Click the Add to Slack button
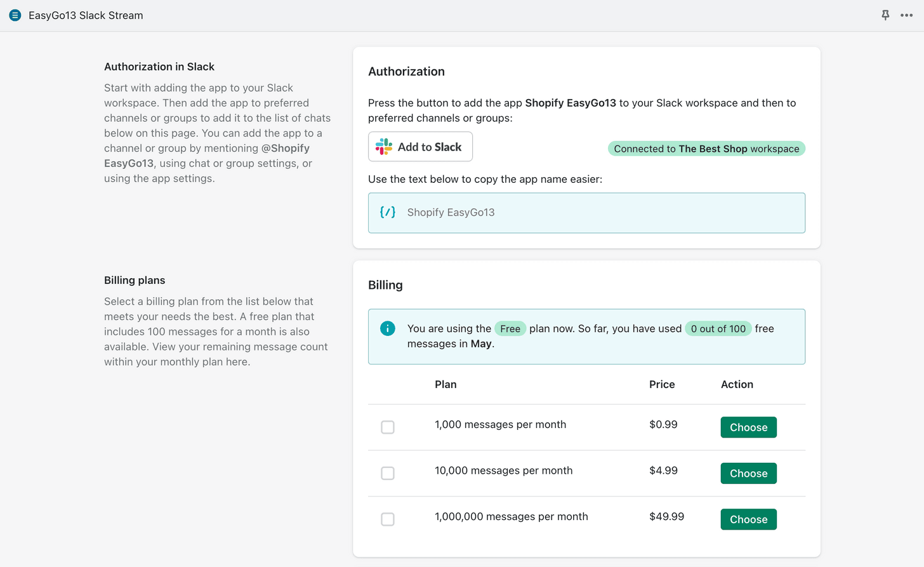The image size is (924, 567). click(420, 146)
